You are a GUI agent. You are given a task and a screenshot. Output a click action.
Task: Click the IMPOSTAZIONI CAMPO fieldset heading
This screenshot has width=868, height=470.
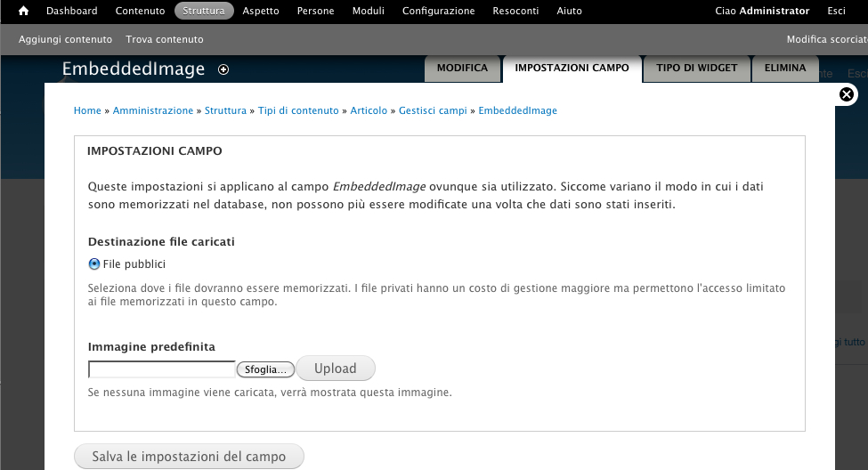154,151
